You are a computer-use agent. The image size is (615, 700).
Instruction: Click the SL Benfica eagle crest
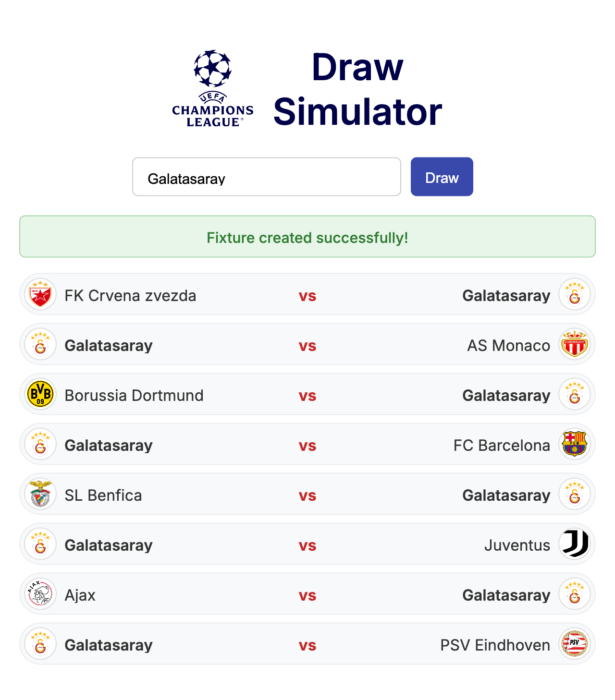(x=40, y=495)
